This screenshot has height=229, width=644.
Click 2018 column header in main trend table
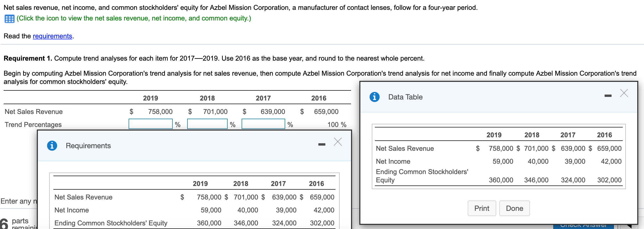(207, 98)
